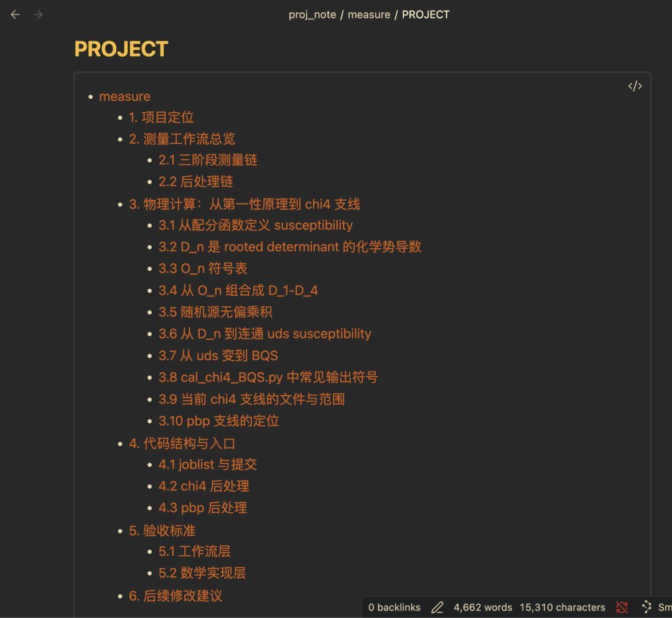This screenshot has width=672, height=618.
Task: Open 3.2 D_n rooted determinant link
Action: coord(290,247)
